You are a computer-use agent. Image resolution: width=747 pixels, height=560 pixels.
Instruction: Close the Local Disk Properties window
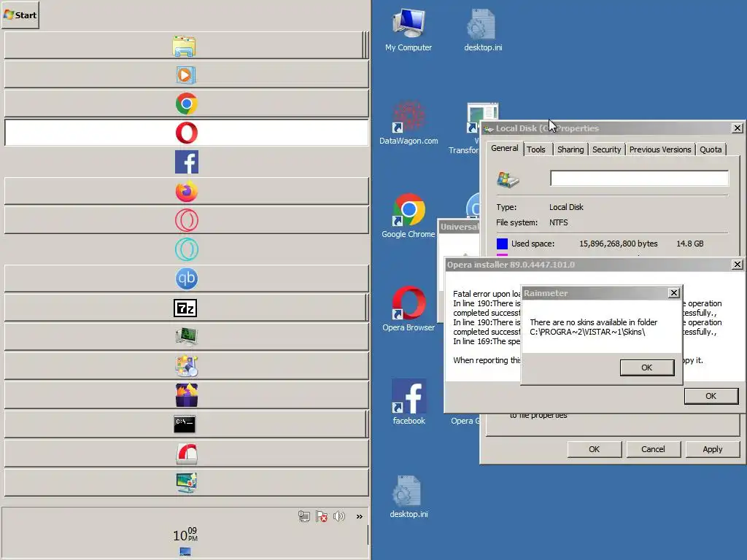(737, 128)
